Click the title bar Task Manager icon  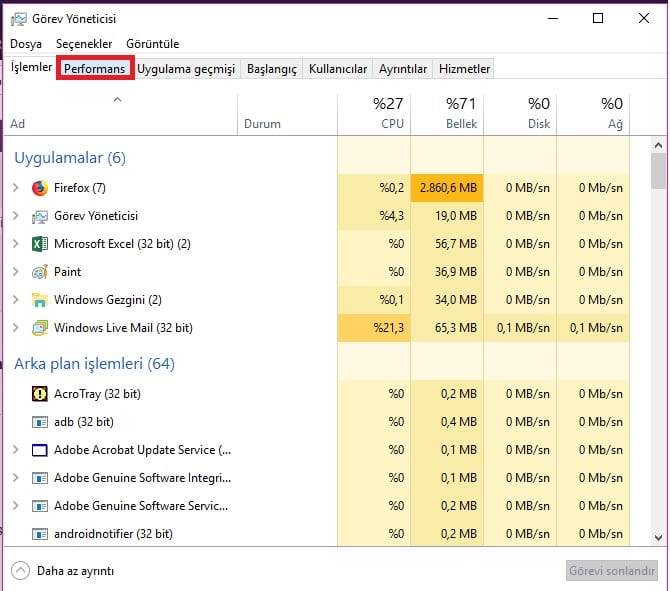19,19
